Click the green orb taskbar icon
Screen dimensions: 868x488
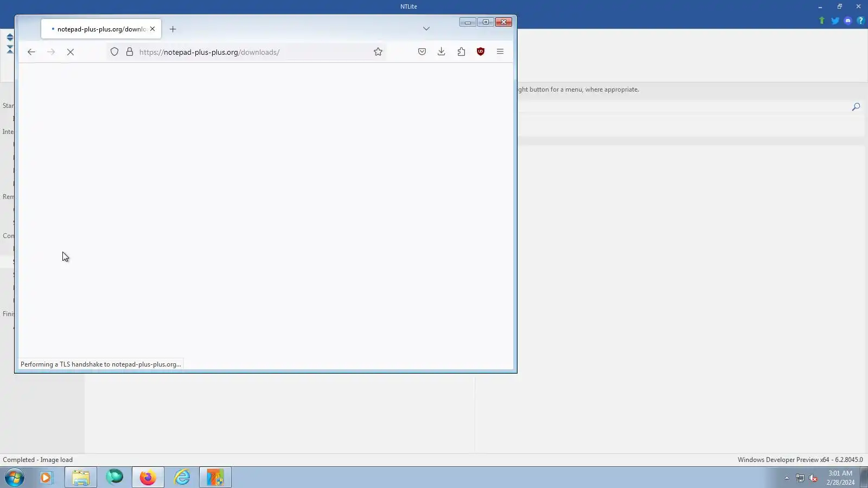114,478
